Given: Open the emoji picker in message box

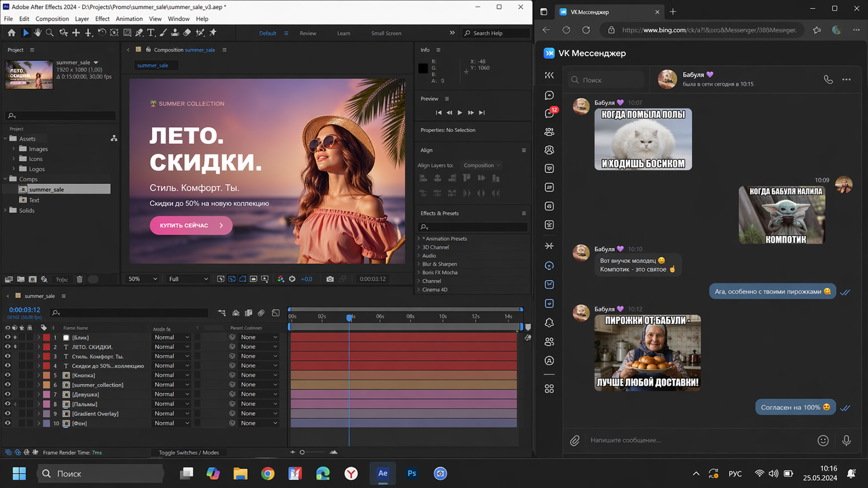Looking at the screenshot, I should click(823, 440).
